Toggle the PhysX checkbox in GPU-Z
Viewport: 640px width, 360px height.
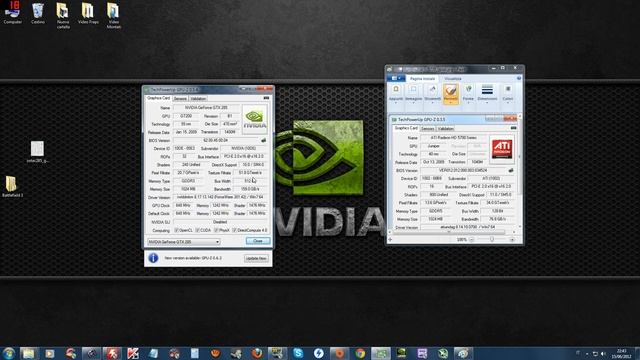point(216,230)
